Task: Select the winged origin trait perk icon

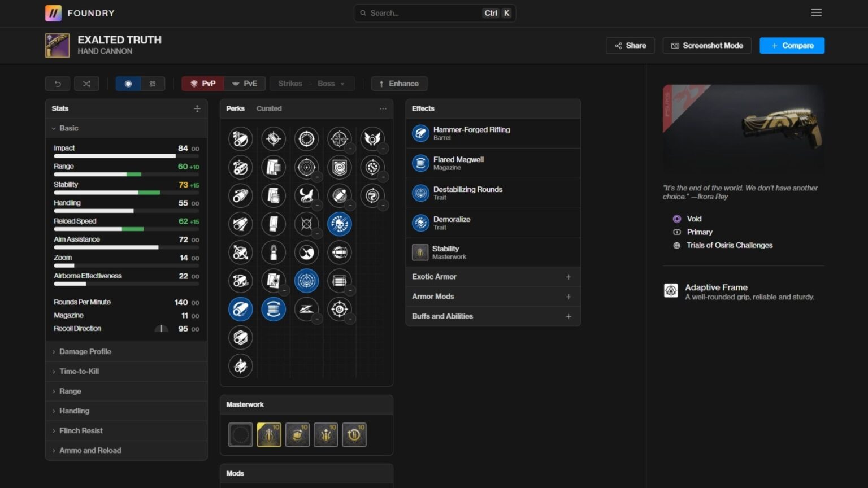Action: (x=372, y=138)
